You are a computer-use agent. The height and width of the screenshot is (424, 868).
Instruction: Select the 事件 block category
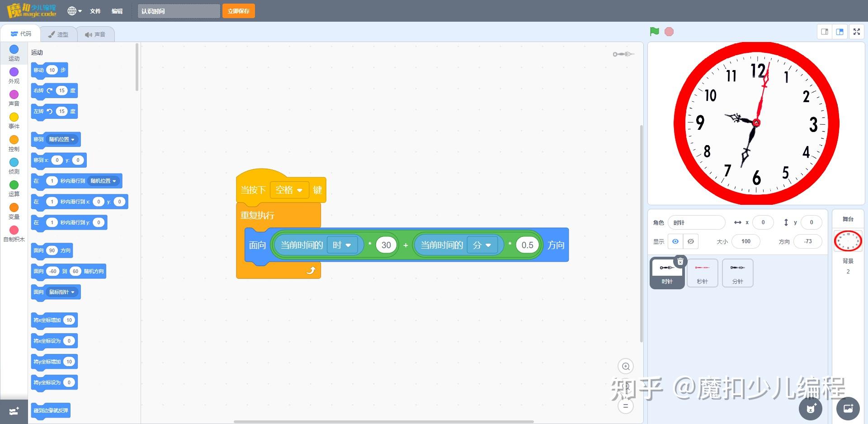(14, 120)
